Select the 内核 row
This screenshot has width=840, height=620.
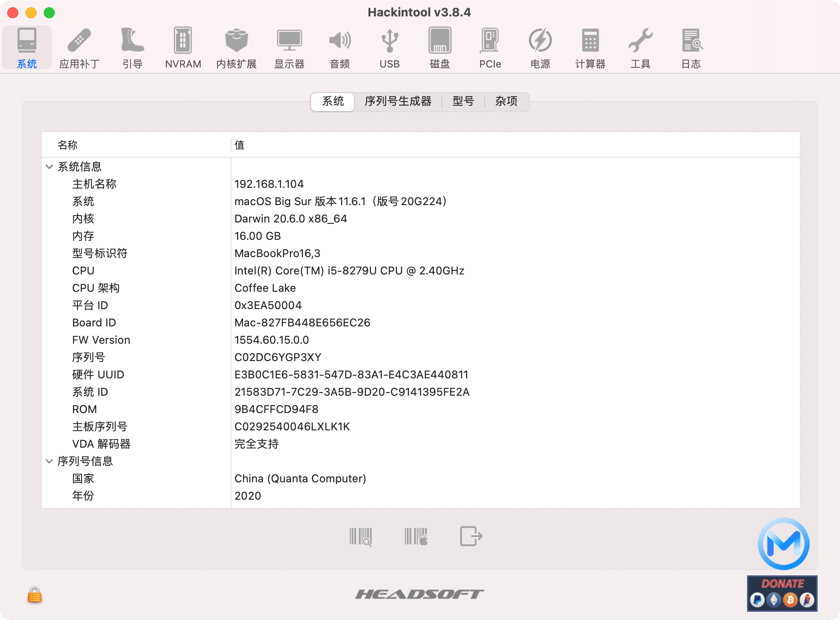[x=420, y=219]
